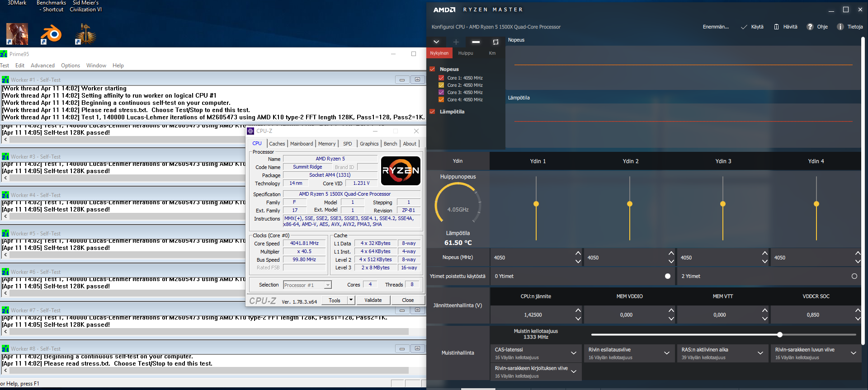Open the Prime95 Options menu

71,66
